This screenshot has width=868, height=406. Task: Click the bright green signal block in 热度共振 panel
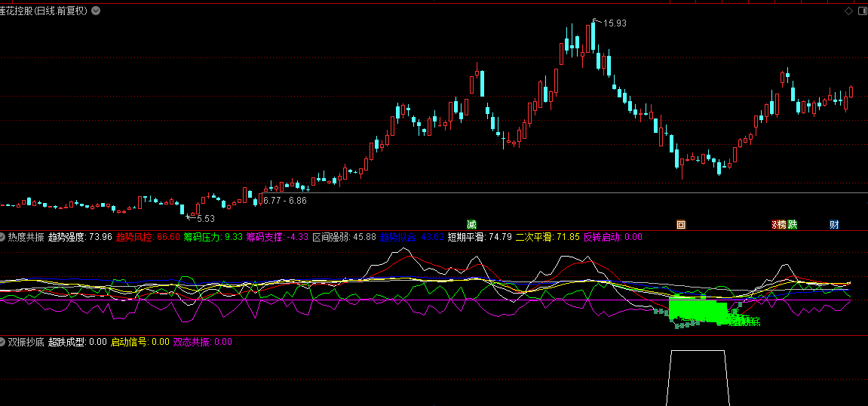[698, 309]
